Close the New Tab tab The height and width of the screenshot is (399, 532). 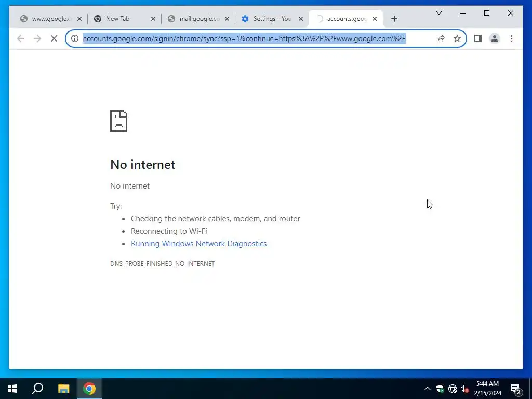(153, 19)
